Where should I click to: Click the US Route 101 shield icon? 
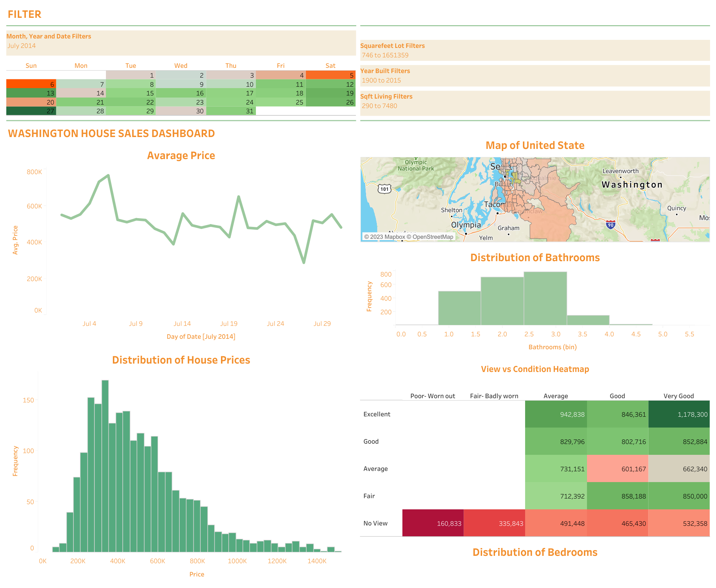[384, 189]
